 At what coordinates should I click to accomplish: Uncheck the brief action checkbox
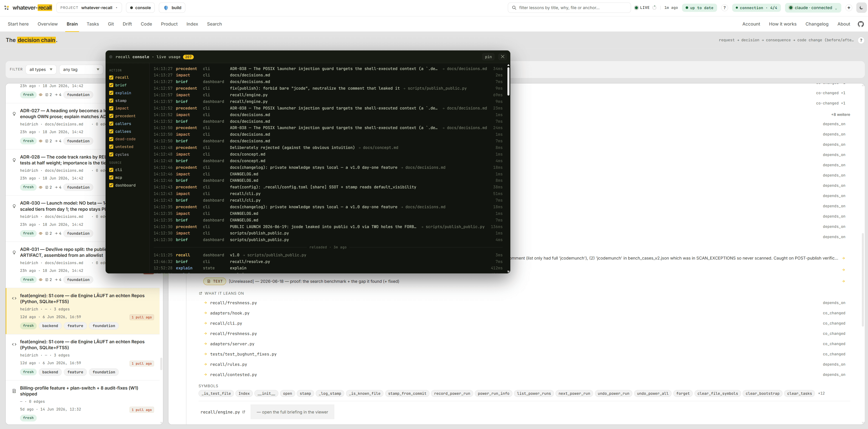point(111,85)
